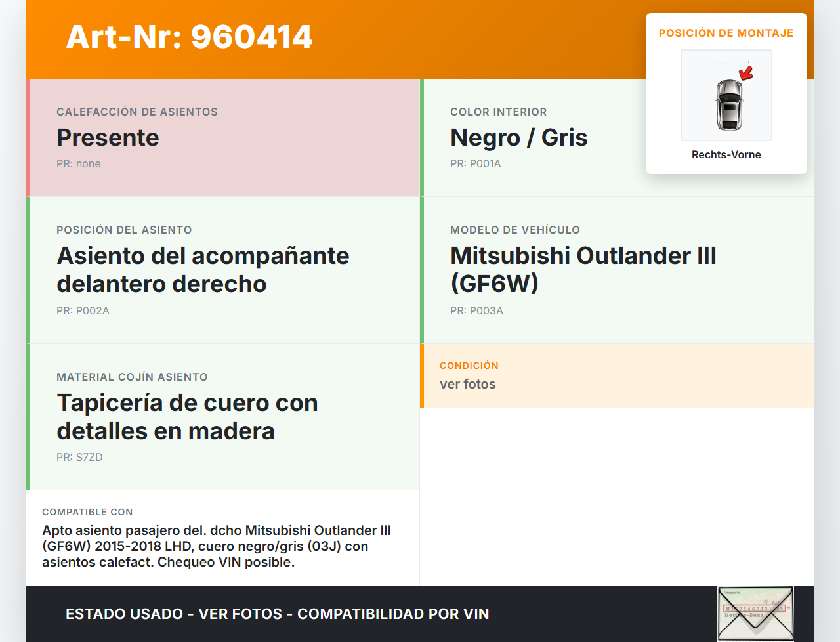Click the PR: S7ZD code
The height and width of the screenshot is (642, 840).
79,457
